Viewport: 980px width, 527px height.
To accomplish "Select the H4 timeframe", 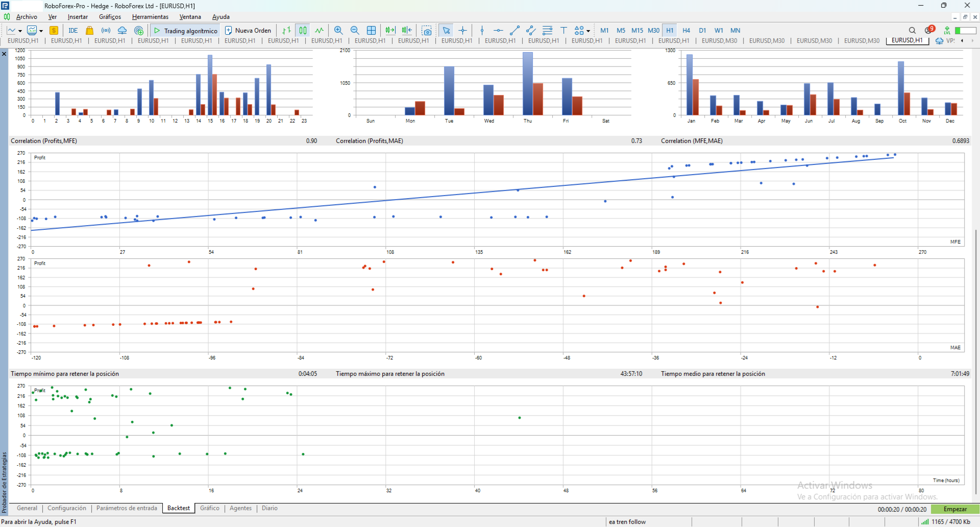I will [x=686, y=31].
